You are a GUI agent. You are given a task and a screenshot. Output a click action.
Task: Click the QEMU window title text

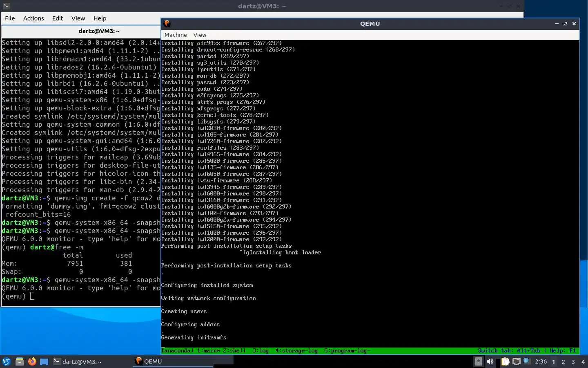[370, 24]
